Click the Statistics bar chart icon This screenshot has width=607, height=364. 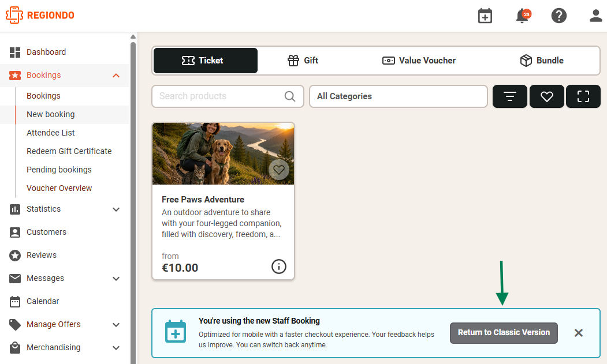pos(15,209)
